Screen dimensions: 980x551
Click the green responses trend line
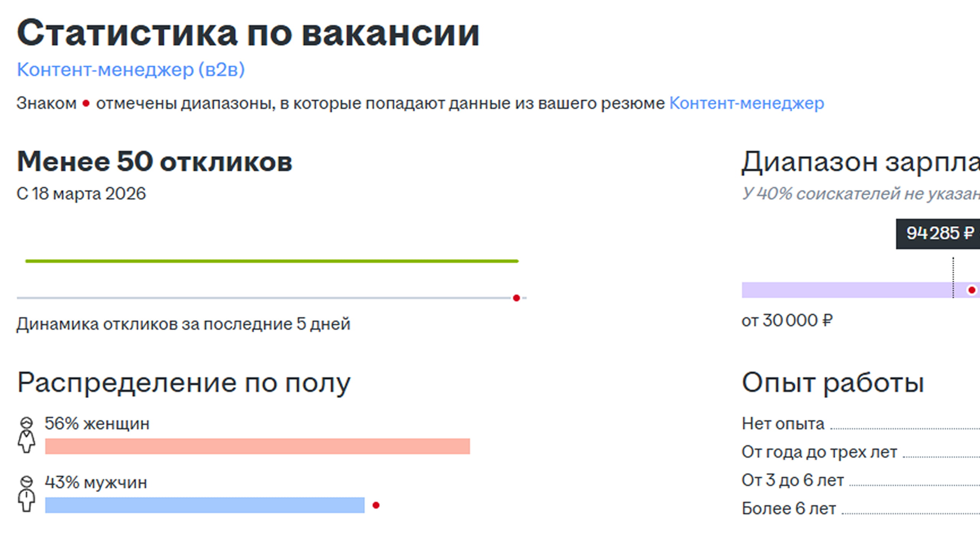tap(272, 261)
